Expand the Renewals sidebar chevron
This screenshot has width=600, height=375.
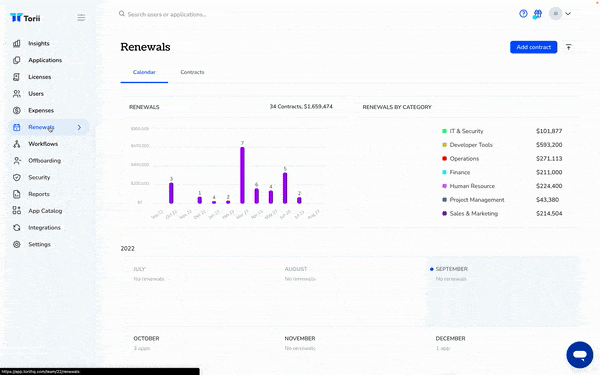point(79,127)
